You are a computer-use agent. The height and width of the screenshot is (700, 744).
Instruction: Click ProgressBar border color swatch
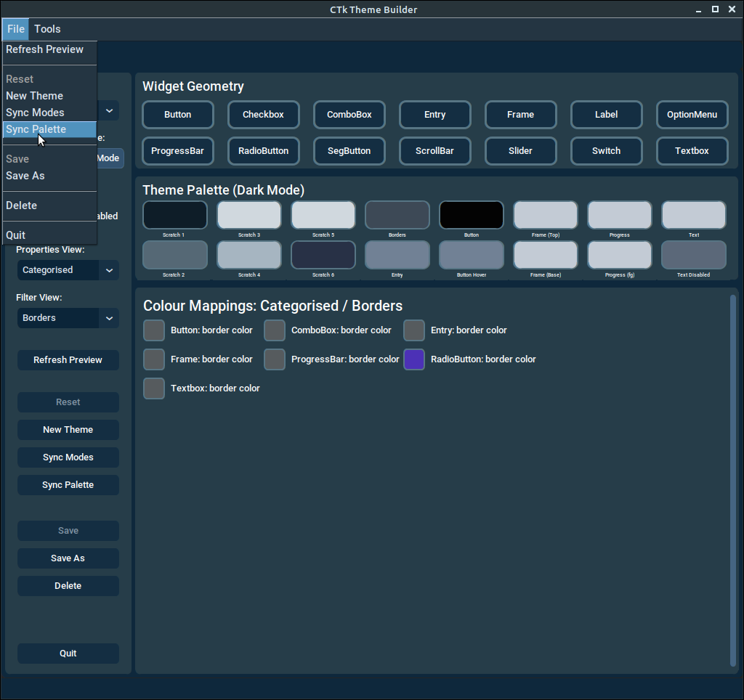click(274, 359)
